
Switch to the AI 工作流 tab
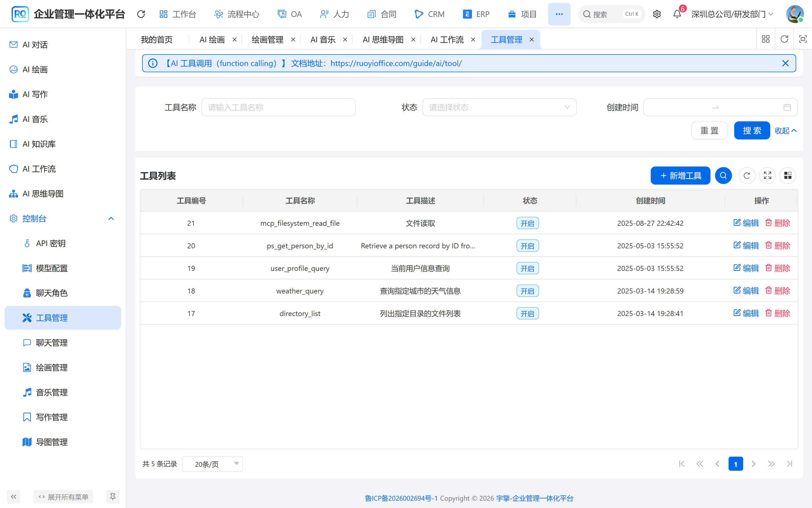pyautogui.click(x=447, y=40)
